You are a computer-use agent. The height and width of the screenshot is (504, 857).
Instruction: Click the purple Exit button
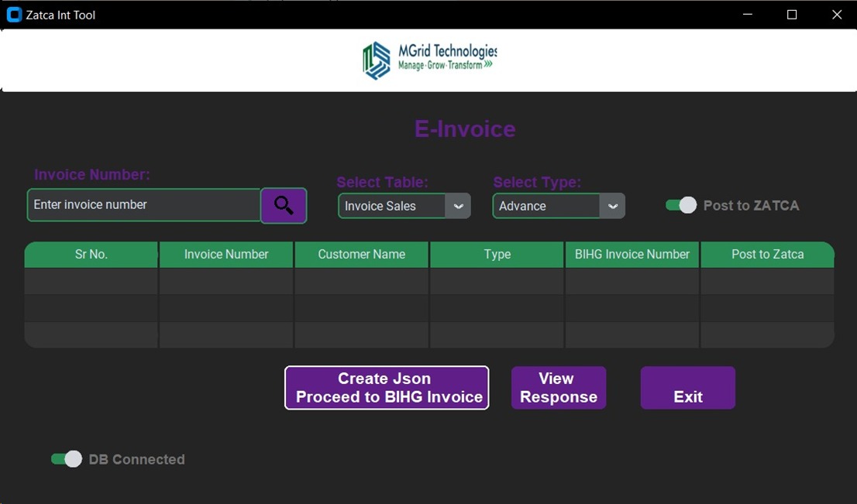click(x=687, y=388)
